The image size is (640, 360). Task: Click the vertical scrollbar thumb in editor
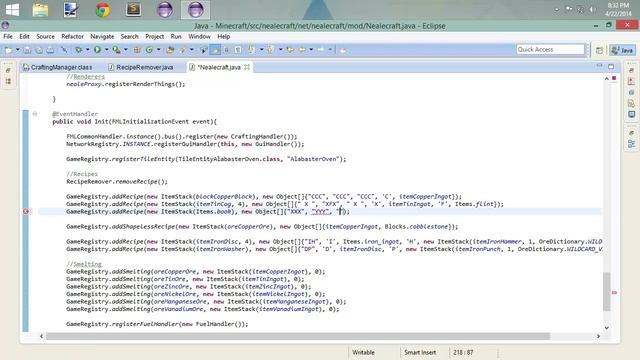click(607, 291)
